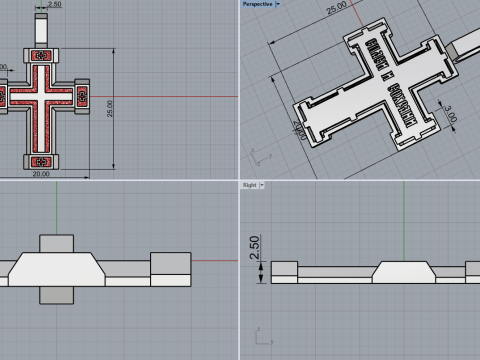Click the Perspective viewport title label
This screenshot has height=360, width=480.
pyautogui.click(x=257, y=4)
